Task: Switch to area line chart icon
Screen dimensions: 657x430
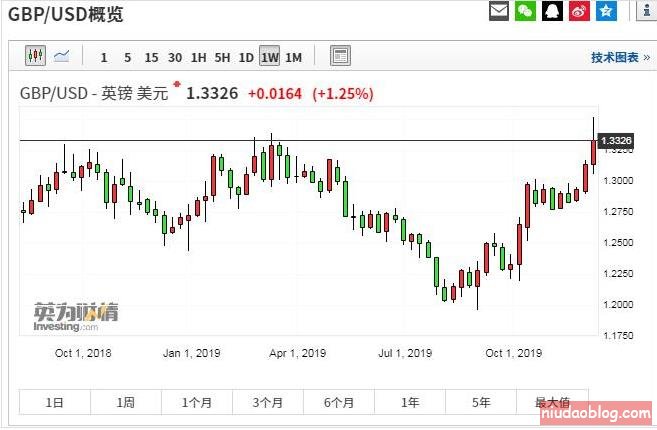Action: tap(62, 56)
